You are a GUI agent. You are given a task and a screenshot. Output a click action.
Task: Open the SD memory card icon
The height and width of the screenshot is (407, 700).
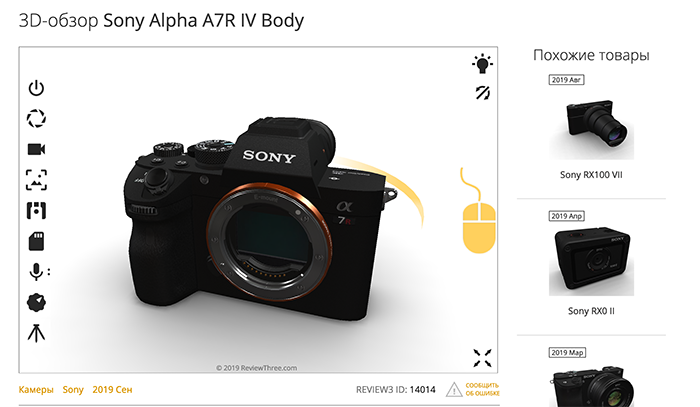[36, 241]
